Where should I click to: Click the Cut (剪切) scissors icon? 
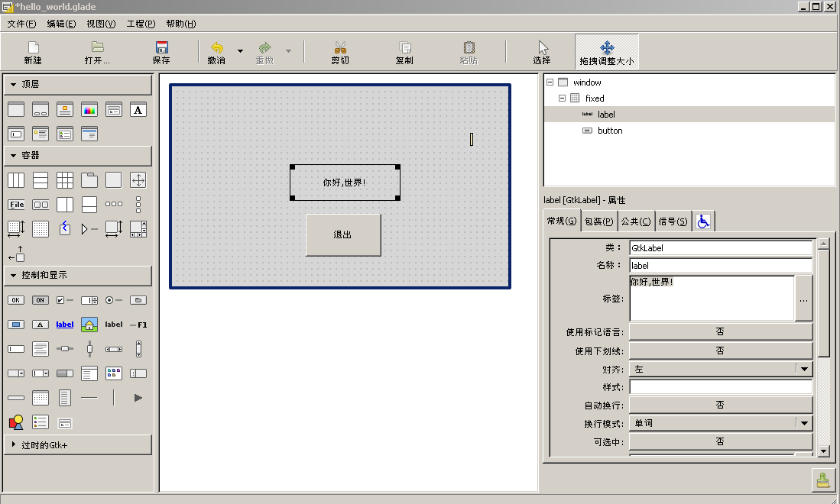[x=340, y=52]
